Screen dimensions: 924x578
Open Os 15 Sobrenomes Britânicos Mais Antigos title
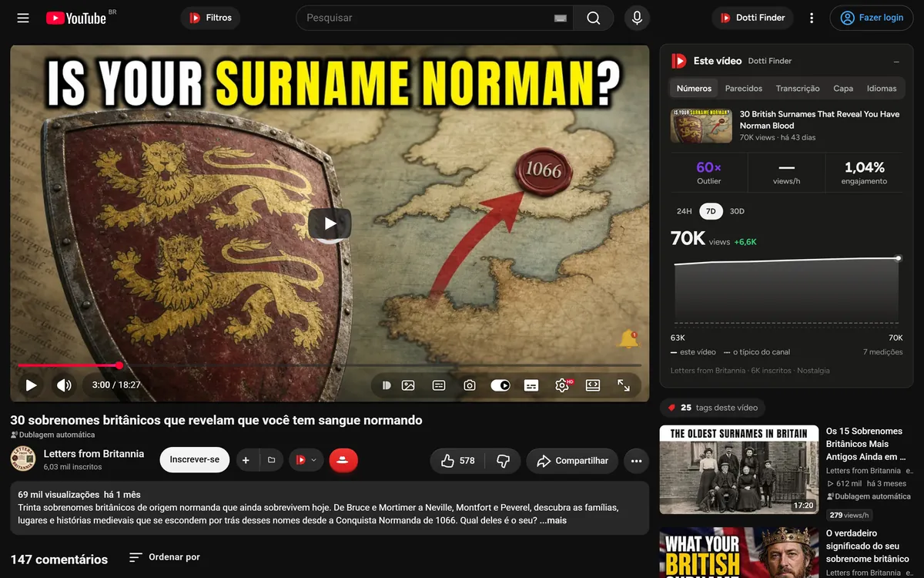pyautogui.click(x=865, y=444)
